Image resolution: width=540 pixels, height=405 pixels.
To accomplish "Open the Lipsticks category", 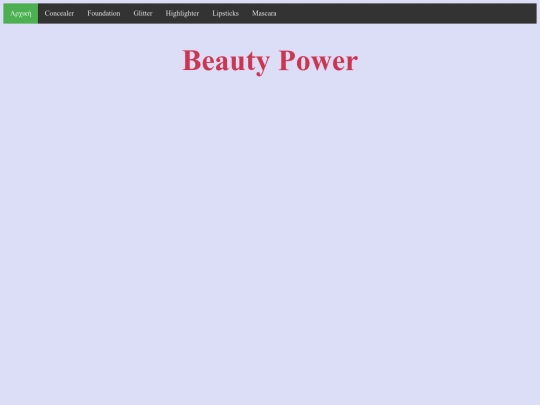I will (226, 13).
